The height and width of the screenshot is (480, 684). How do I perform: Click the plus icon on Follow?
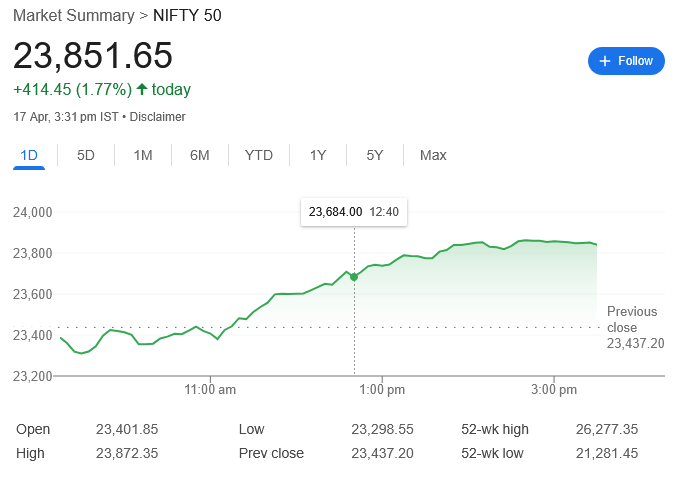[605, 61]
